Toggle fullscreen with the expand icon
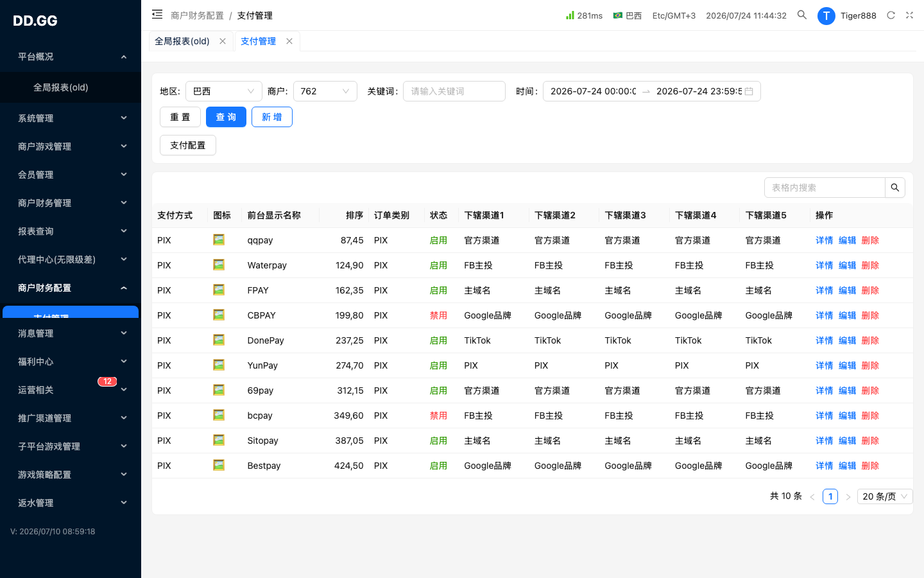 click(x=909, y=15)
